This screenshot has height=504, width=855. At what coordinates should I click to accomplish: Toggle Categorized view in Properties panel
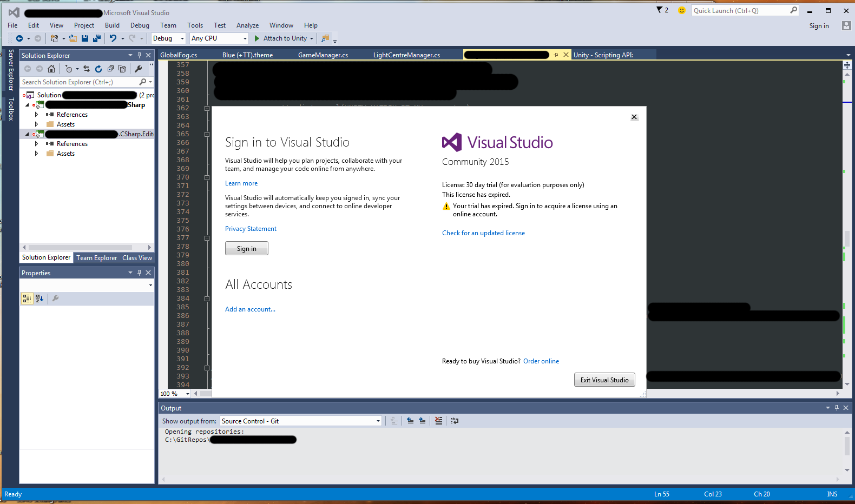pyautogui.click(x=27, y=298)
